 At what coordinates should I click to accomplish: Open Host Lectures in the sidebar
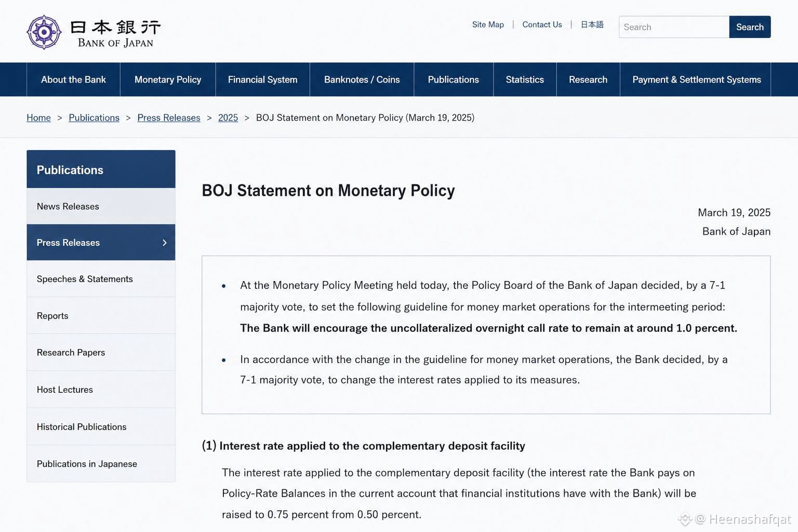101,390
